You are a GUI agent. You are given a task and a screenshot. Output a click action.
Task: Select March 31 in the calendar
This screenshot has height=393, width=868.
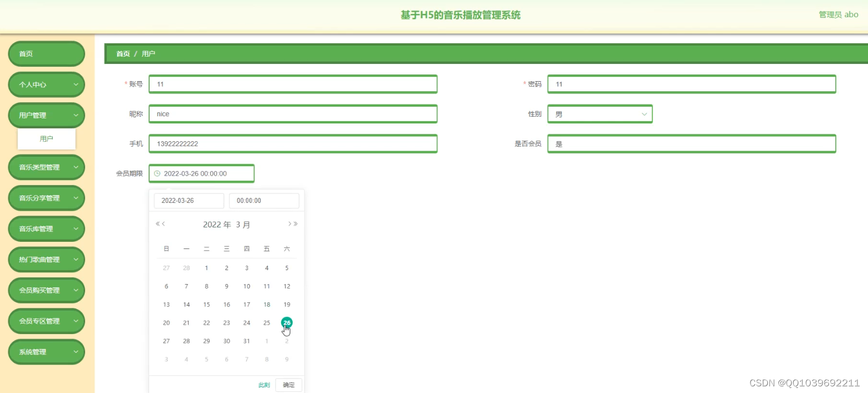246,341
